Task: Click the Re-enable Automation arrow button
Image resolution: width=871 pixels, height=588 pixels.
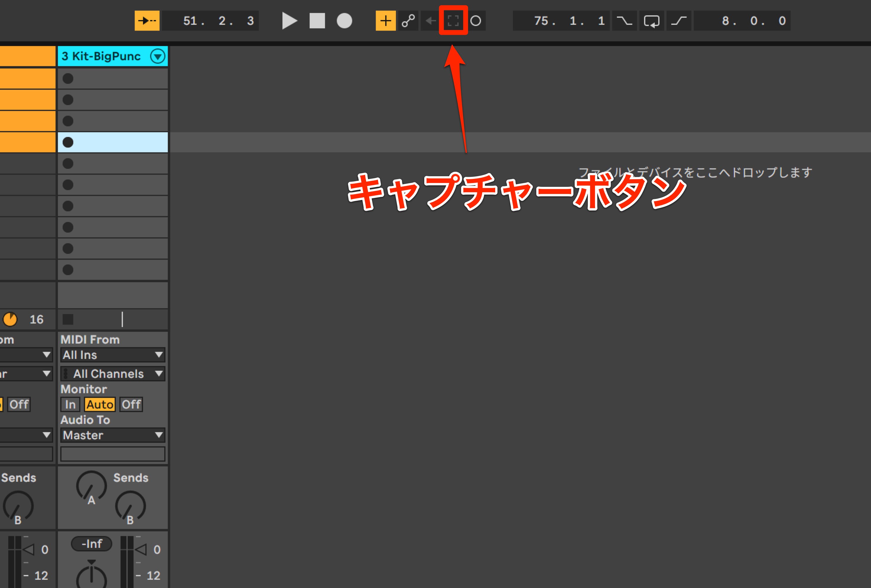Action: (x=431, y=21)
